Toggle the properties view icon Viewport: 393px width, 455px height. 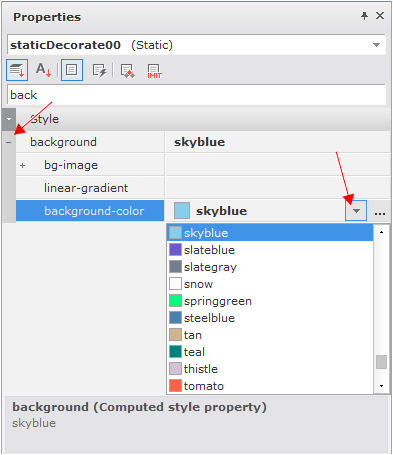coord(72,70)
